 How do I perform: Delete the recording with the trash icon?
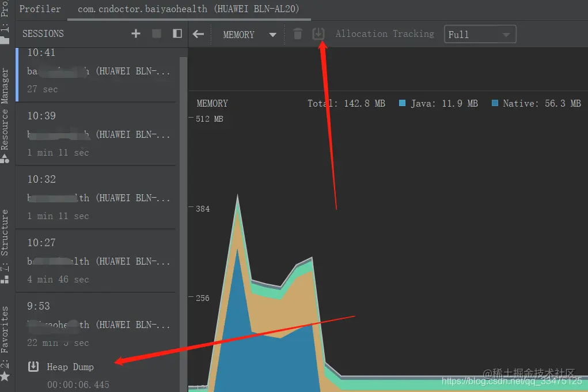tap(297, 33)
